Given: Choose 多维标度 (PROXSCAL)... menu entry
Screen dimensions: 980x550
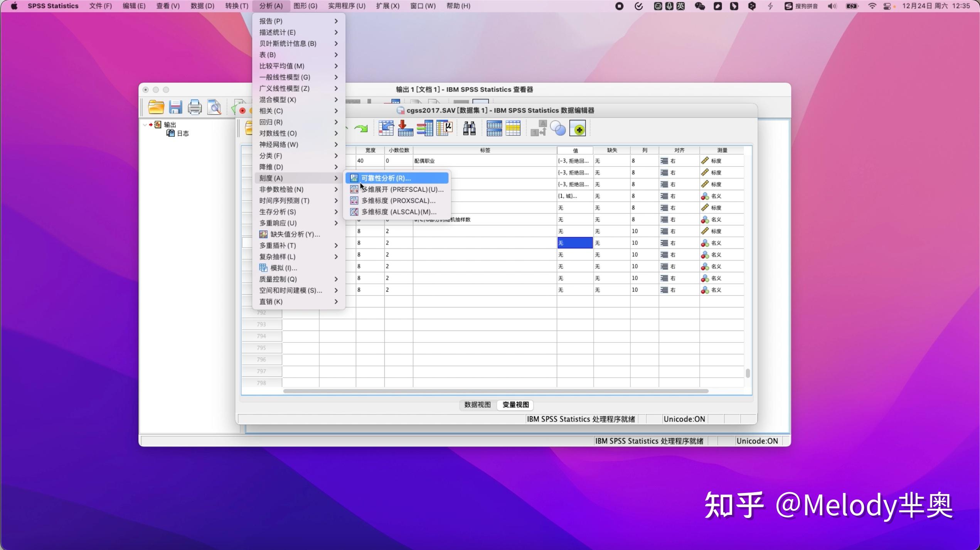Looking at the screenshot, I should (x=397, y=201).
